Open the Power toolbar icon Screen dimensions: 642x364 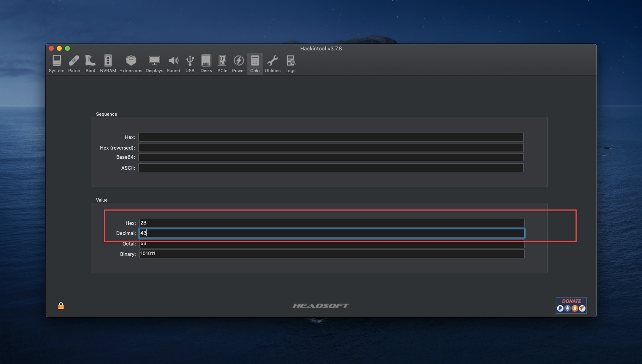(x=238, y=64)
